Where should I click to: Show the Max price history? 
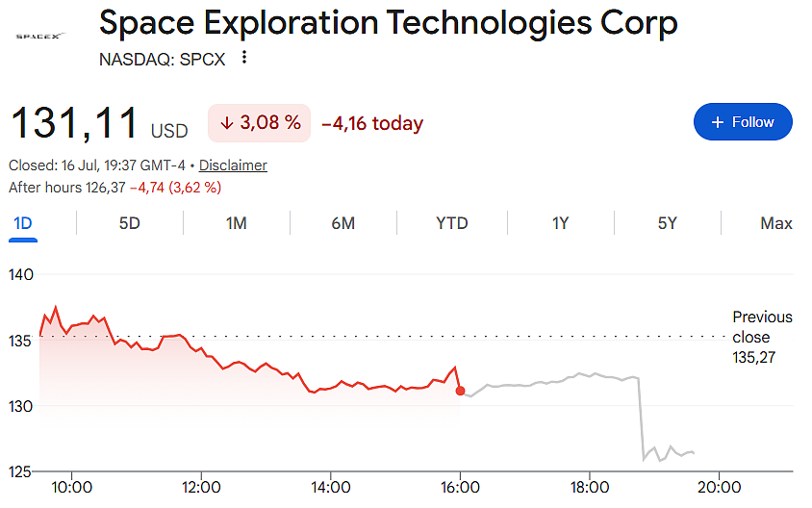[776, 223]
